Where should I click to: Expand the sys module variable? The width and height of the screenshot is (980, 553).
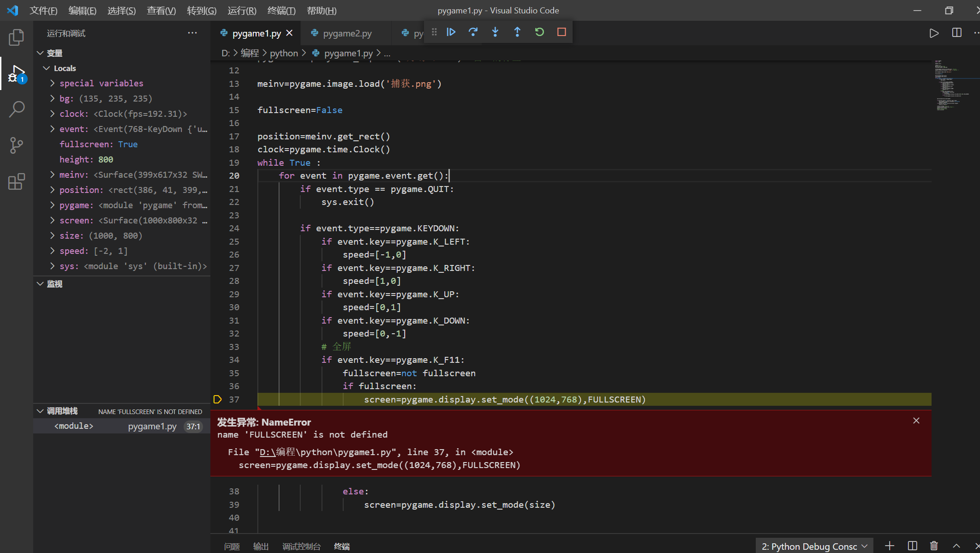click(52, 266)
